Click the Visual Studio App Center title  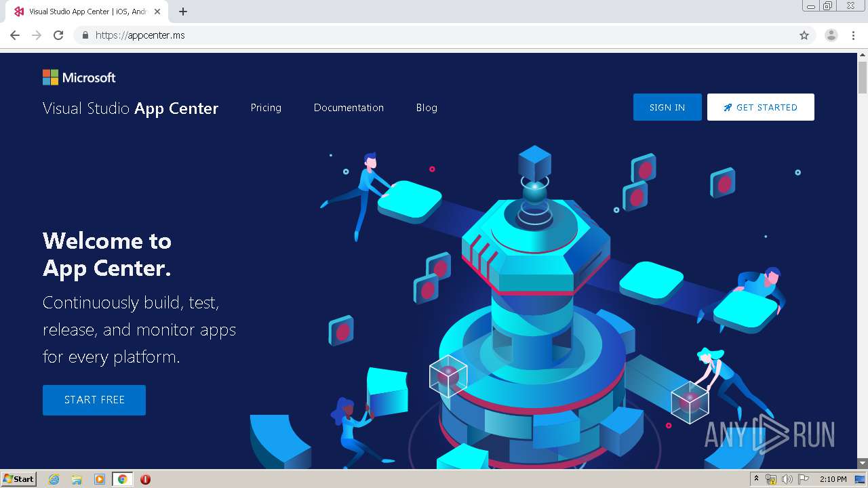130,108
